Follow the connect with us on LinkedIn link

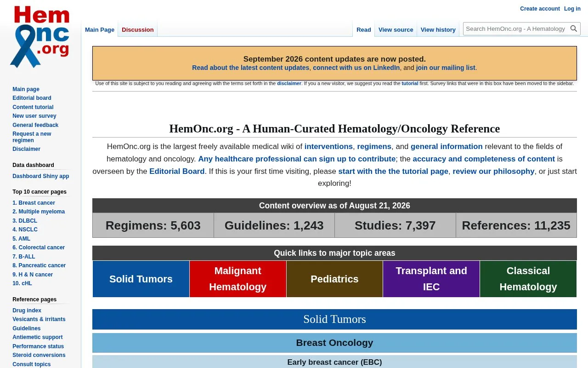tap(356, 68)
